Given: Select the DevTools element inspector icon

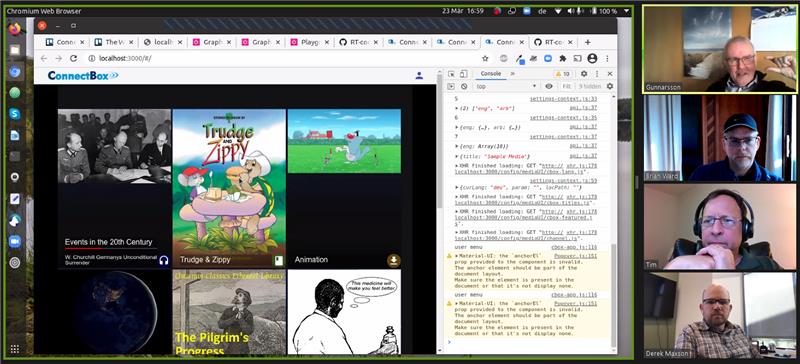Looking at the screenshot, I should point(451,74).
